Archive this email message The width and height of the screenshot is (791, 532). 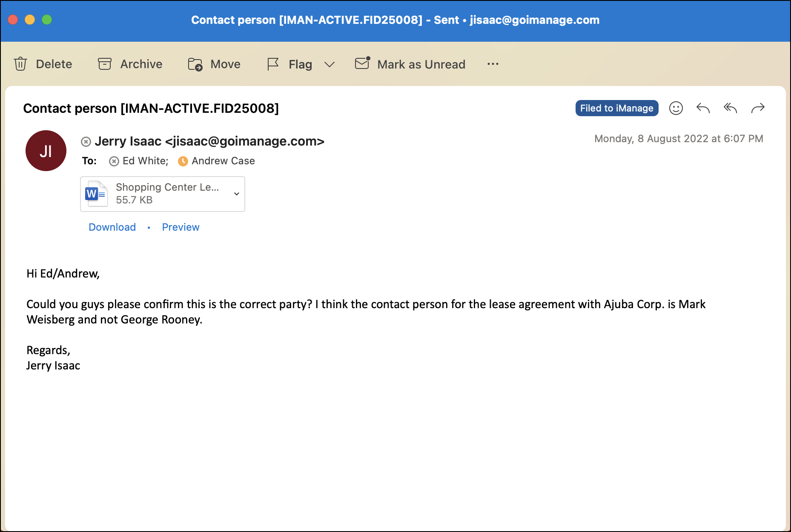(x=130, y=64)
